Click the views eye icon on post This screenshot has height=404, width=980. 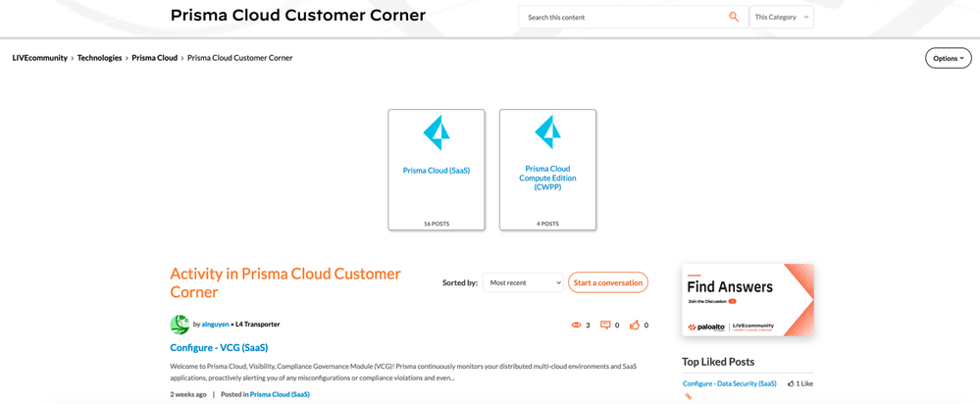coord(576,325)
